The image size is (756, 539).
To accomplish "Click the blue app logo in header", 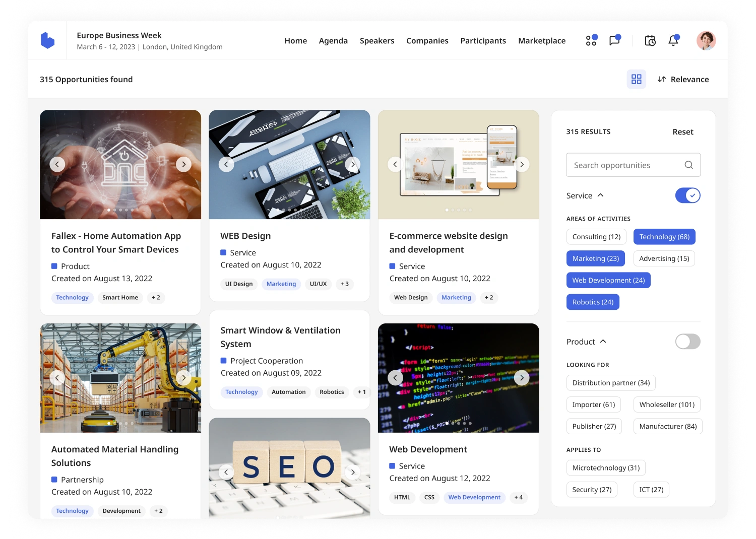I will coord(47,41).
